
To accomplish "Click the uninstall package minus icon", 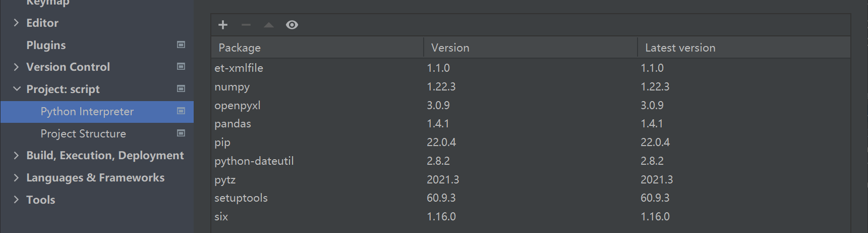I will [x=246, y=25].
